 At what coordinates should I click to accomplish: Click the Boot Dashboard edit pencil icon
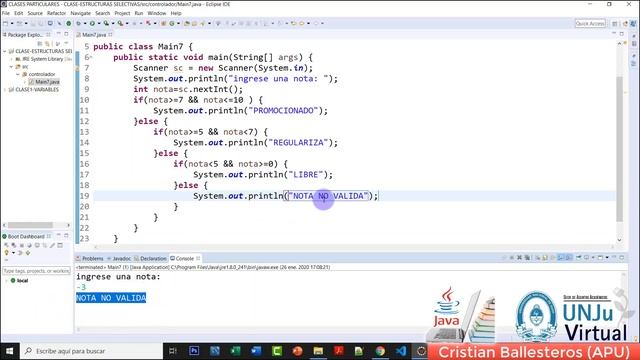click(x=52, y=245)
